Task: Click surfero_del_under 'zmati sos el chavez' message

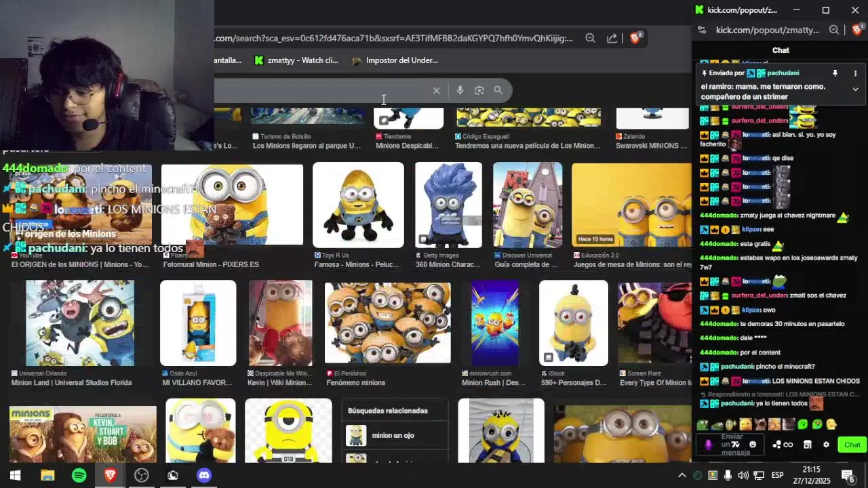Action: (773, 296)
